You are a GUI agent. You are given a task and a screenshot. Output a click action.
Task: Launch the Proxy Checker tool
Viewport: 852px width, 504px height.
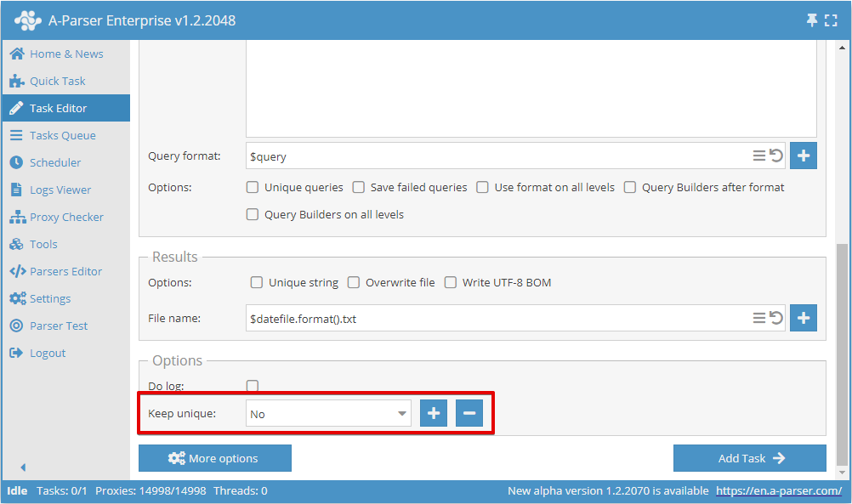click(x=66, y=217)
